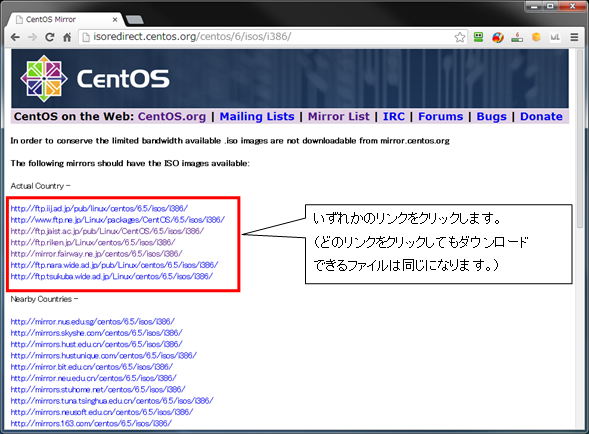Viewport: 589px width, 434px height.
Task: Open the ftp.tsukuba.wide.ad.jp mirror link
Action: pos(112,276)
